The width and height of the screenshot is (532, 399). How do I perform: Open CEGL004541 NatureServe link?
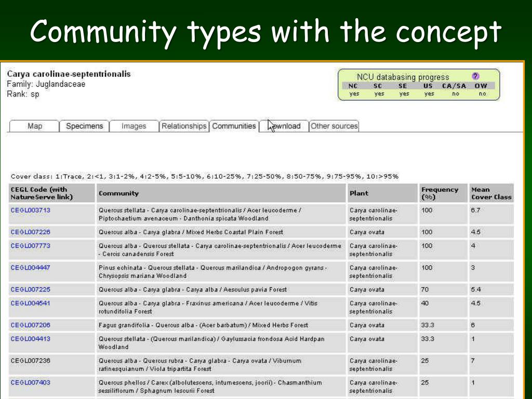(x=31, y=303)
